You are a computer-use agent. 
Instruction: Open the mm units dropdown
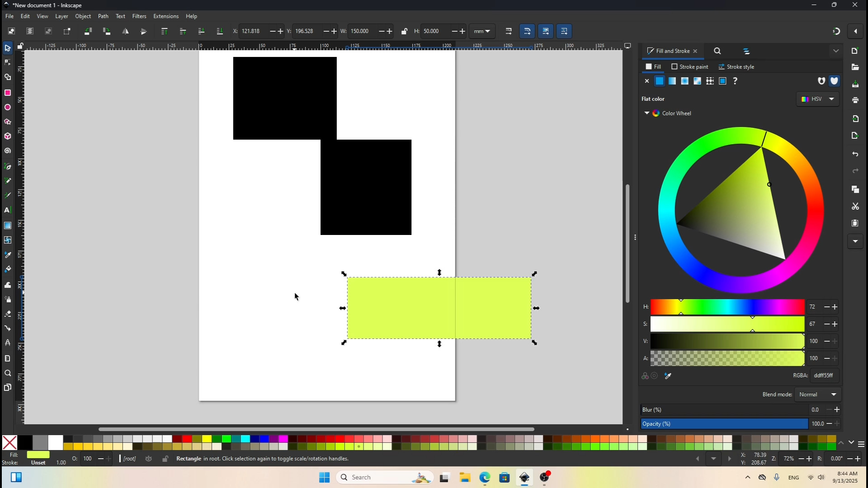pyautogui.click(x=482, y=31)
